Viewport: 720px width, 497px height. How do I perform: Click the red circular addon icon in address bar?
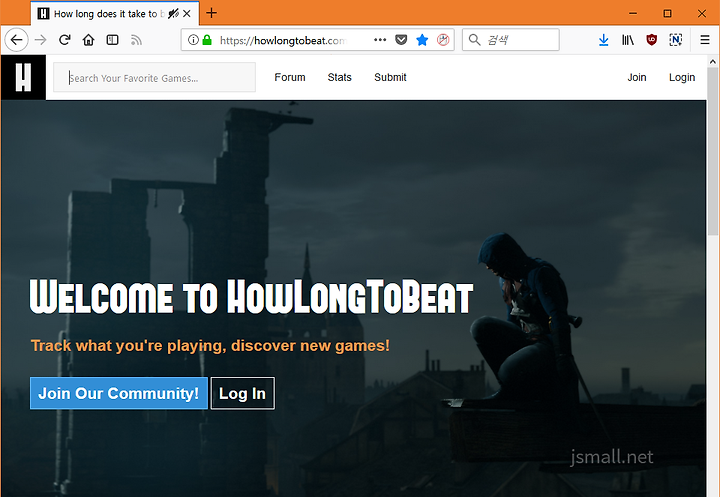pyautogui.click(x=443, y=40)
